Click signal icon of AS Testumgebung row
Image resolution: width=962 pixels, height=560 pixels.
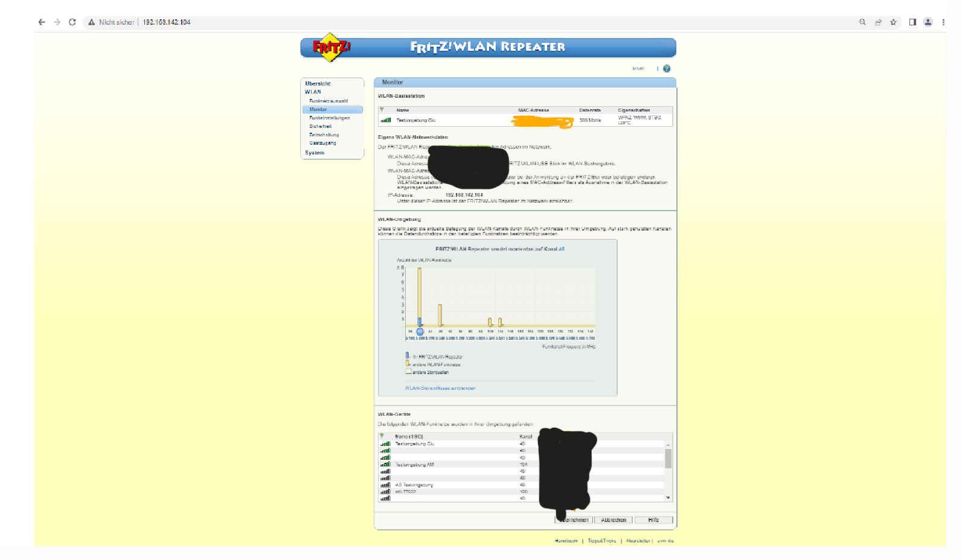click(x=385, y=485)
